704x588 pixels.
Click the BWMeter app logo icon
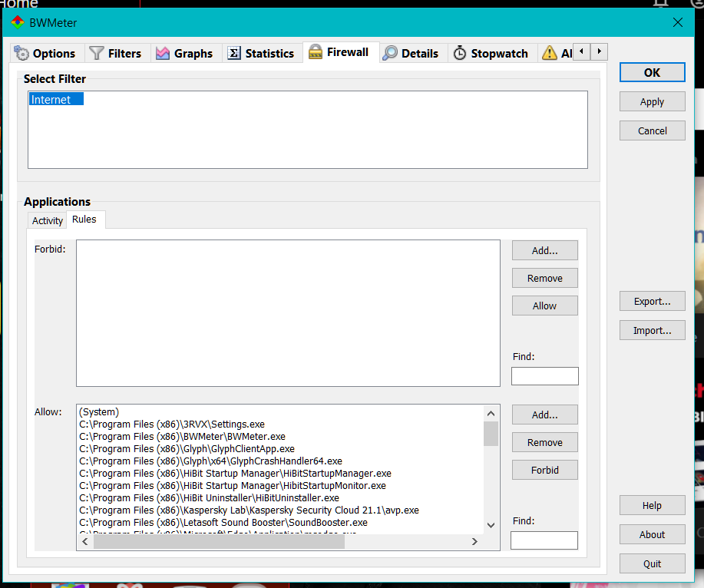pyautogui.click(x=18, y=22)
